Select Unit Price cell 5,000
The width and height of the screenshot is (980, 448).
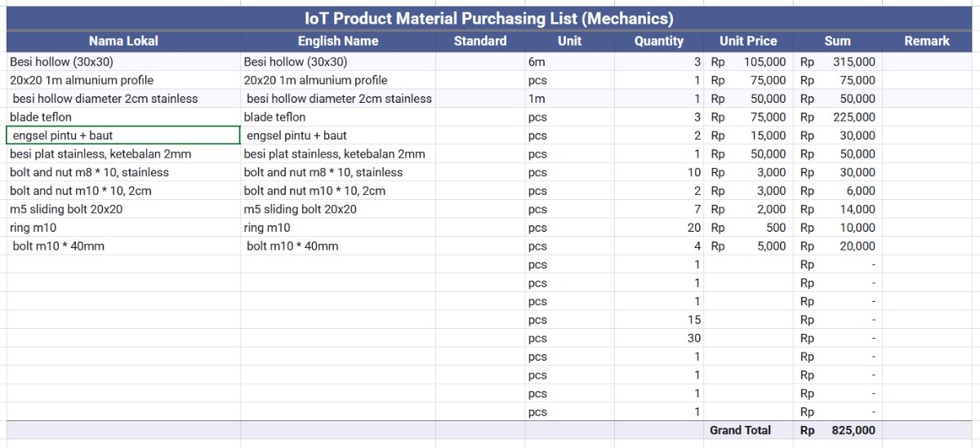pos(748,246)
